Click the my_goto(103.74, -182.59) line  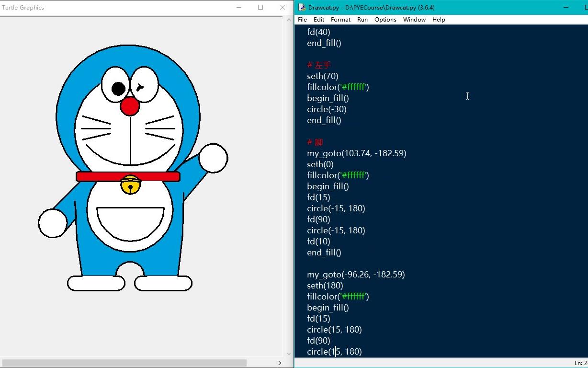tap(357, 153)
